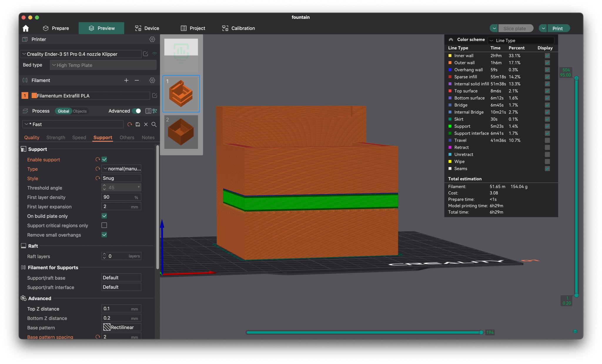Click the home icon
This screenshot has height=364, width=602.
click(x=26, y=28)
